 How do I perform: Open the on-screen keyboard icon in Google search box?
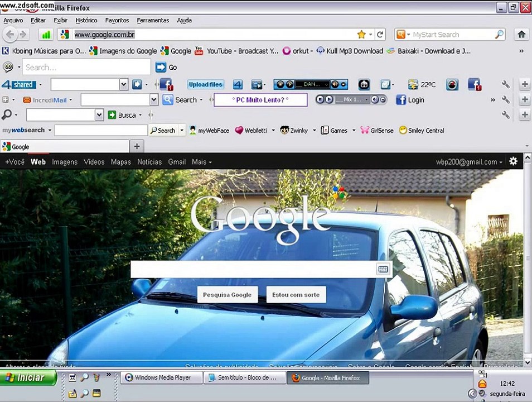point(383,269)
